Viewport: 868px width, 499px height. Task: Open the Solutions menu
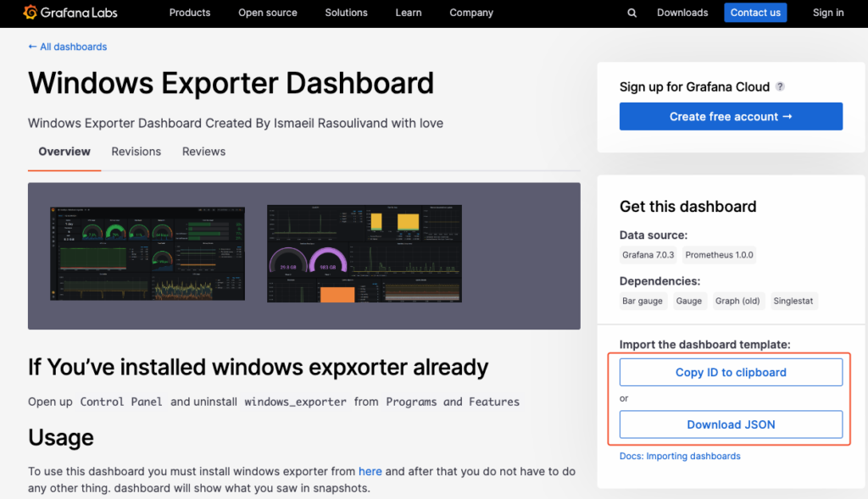click(x=346, y=13)
